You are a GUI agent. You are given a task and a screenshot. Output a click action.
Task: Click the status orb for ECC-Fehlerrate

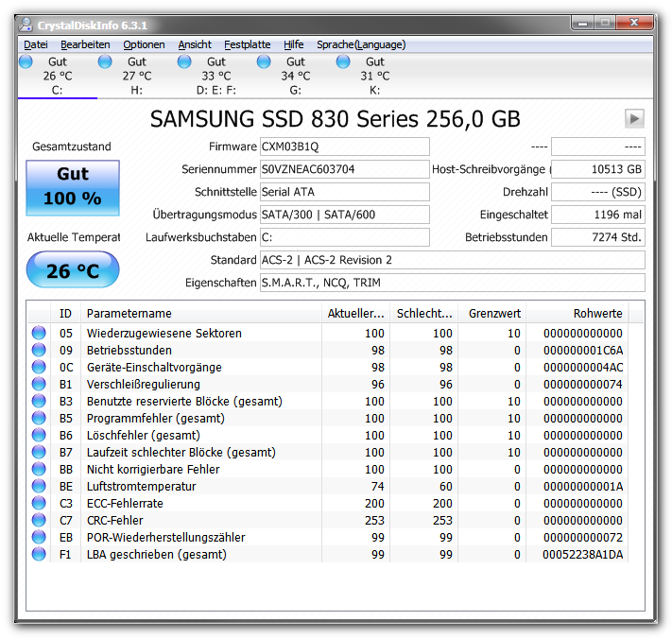(x=39, y=503)
